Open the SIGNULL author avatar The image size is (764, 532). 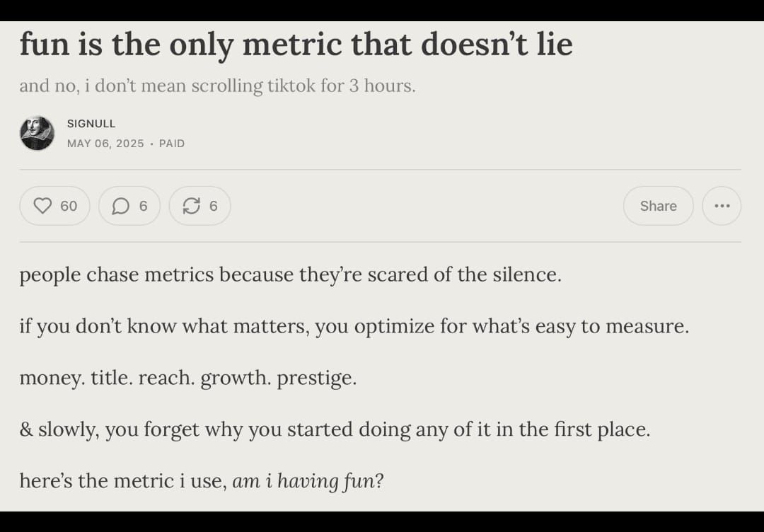point(37,133)
